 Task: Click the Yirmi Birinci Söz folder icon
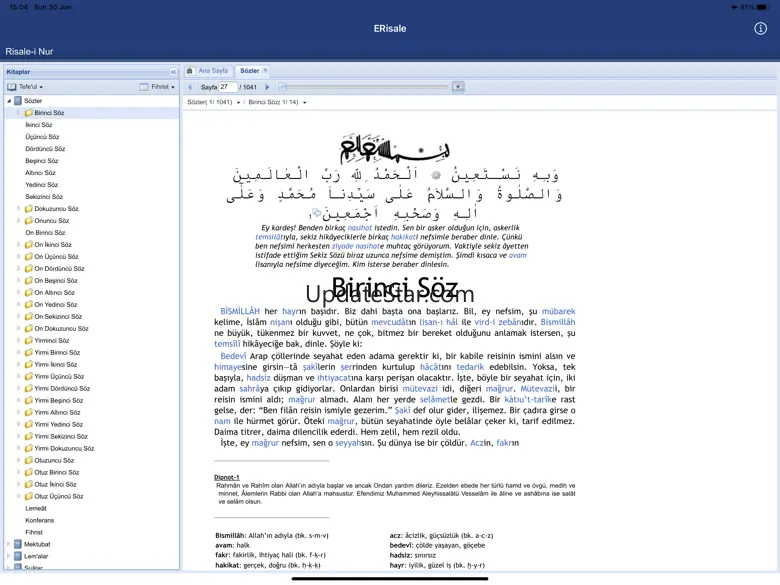pos(29,352)
